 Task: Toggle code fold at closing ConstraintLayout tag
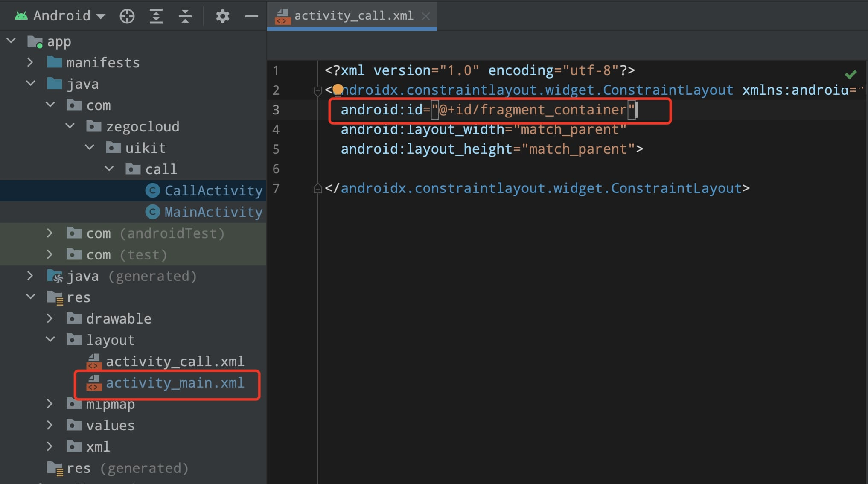pyautogui.click(x=317, y=188)
